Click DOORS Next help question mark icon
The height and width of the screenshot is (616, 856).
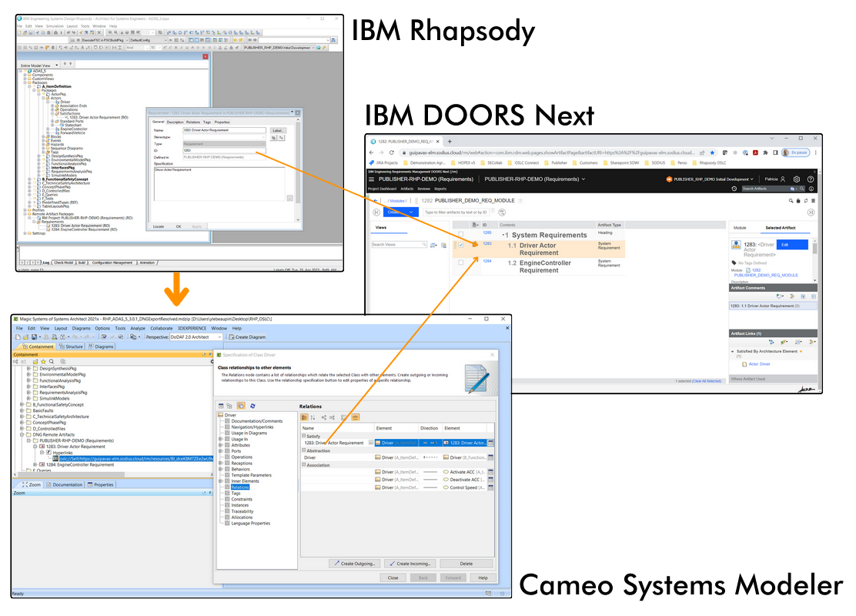pos(811,179)
